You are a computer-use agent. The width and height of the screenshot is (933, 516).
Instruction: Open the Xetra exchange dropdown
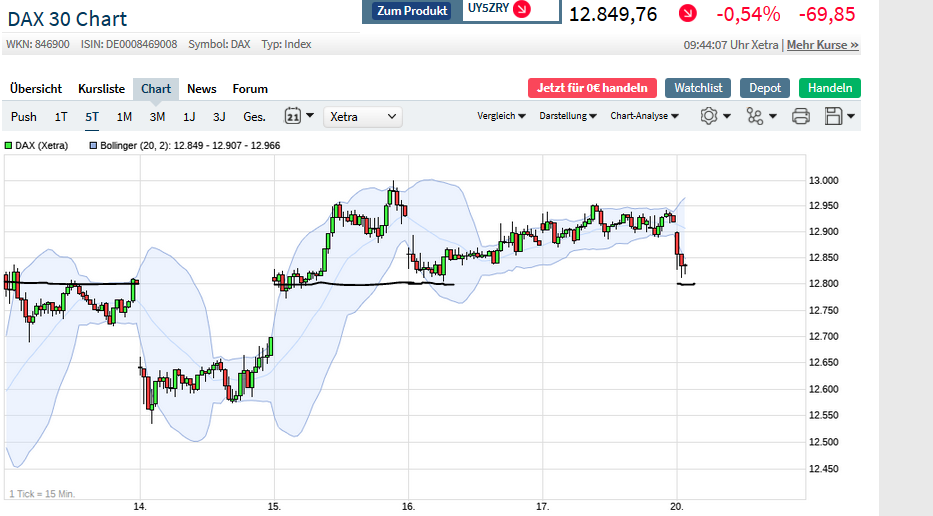coord(363,116)
